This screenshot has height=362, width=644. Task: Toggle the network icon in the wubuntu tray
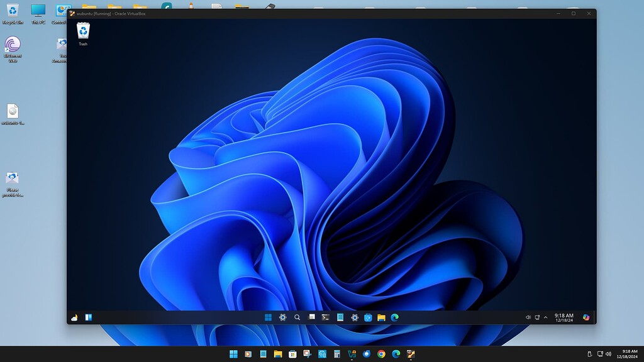538,317
